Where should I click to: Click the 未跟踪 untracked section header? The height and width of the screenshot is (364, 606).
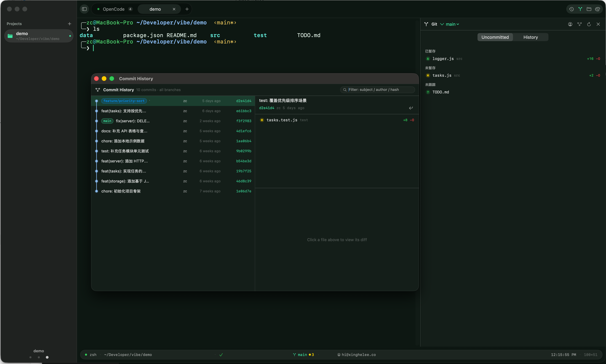coord(430,85)
